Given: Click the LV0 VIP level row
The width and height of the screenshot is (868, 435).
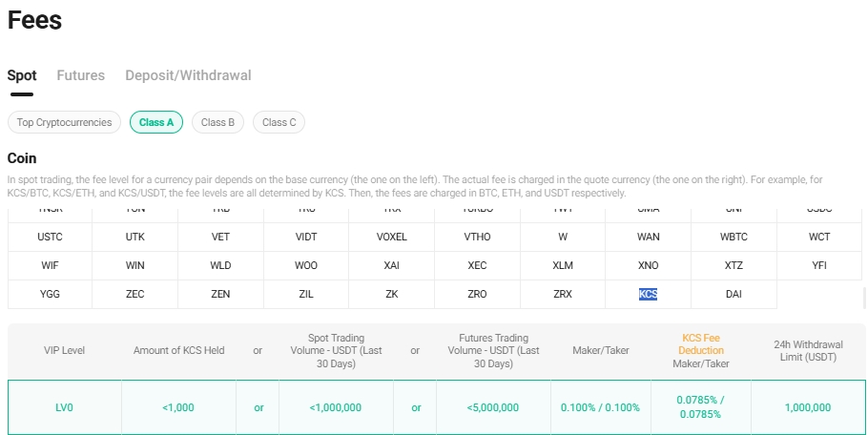Looking at the screenshot, I should 64,407.
